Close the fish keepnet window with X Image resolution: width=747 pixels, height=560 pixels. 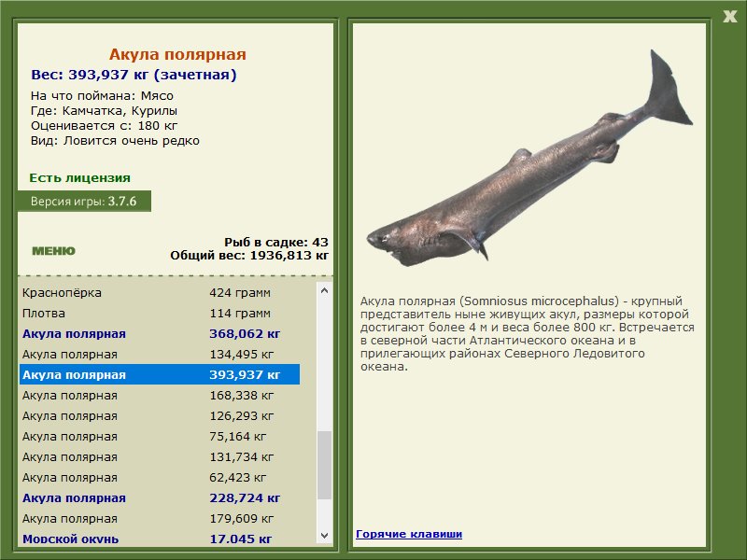729,17
